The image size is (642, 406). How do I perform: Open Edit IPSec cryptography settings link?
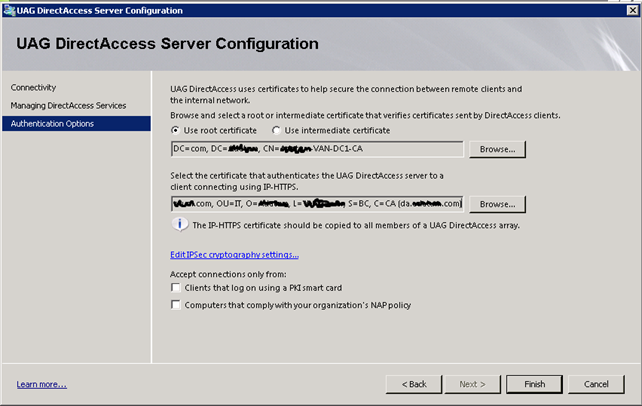click(x=234, y=255)
